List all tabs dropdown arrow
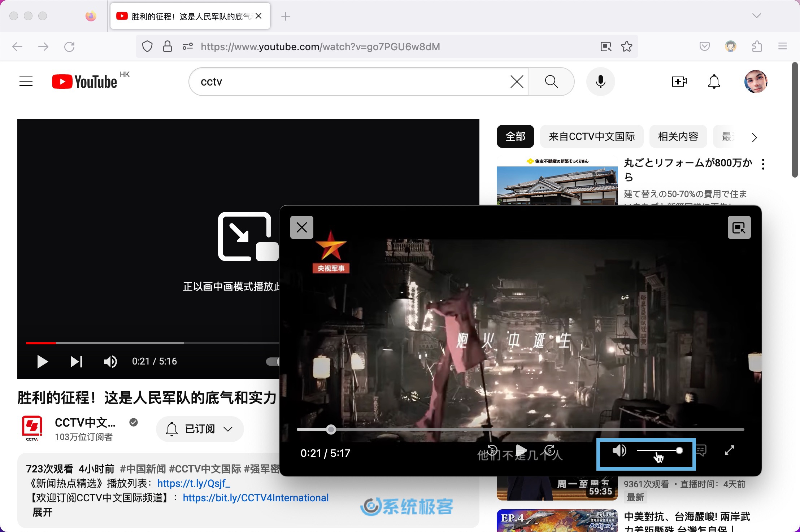This screenshot has width=800, height=532. 757,16
